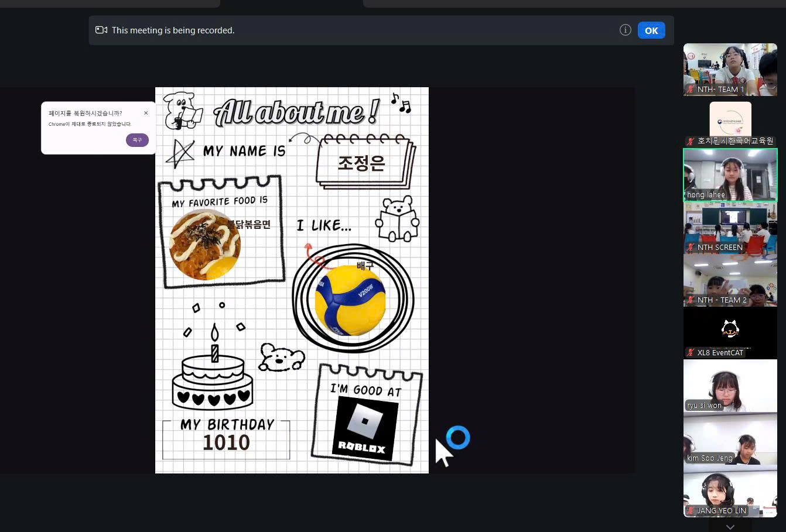Click the Roblox logo in shared slide

pyautogui.click(x=365, y=428)
